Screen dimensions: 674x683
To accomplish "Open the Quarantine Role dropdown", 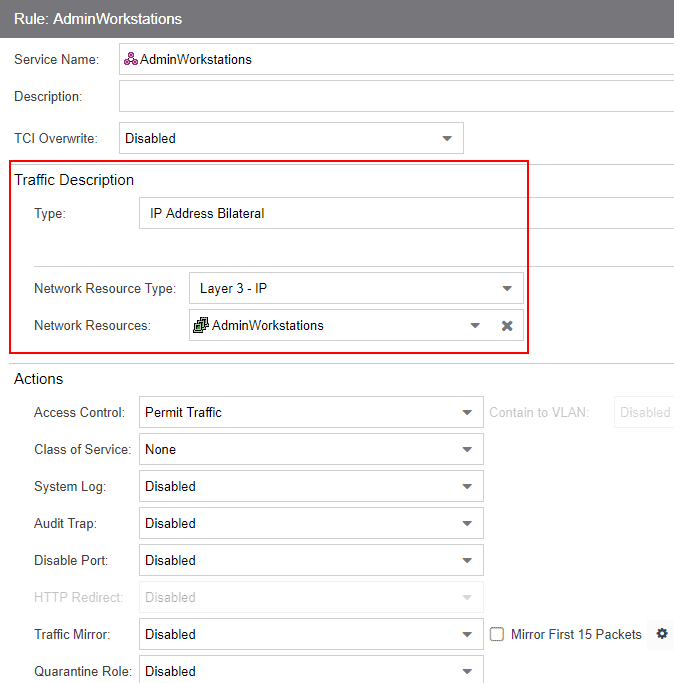I will coord(467,671).
